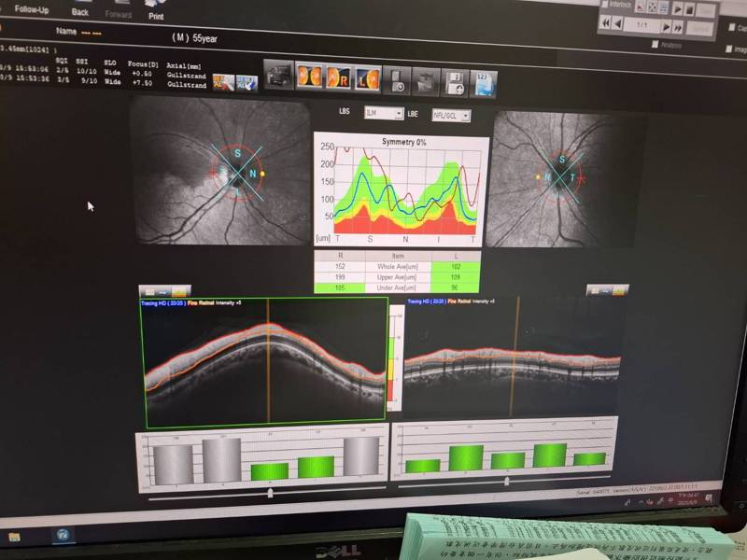This screenshot has height=560, width=747.
Task: Toggle the Interlock checkbox
Action: pos(605,5)
